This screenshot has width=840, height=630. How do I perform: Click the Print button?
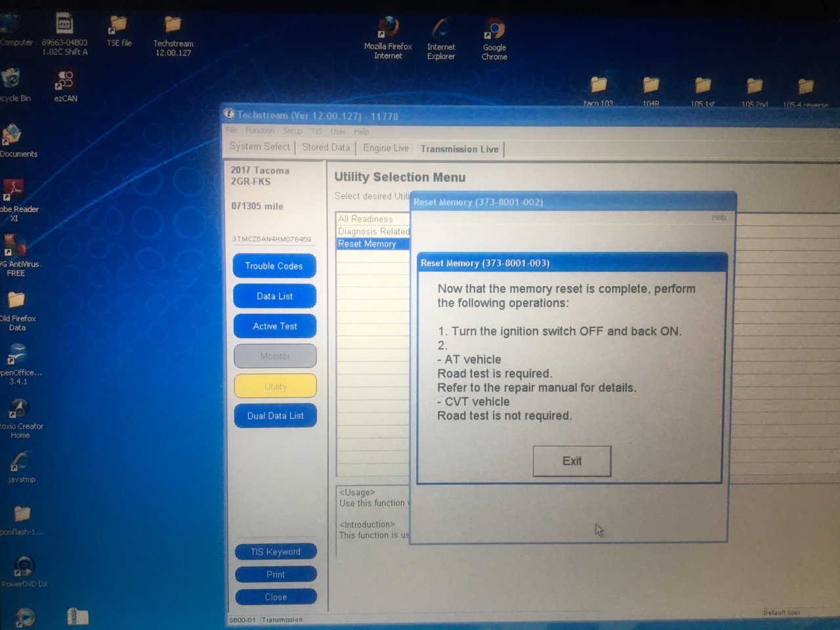coord(276,574)
